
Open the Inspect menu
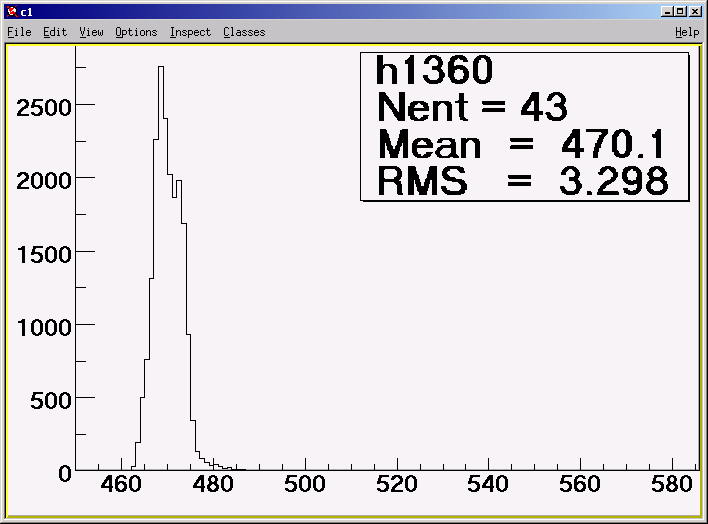coord(190,33)
